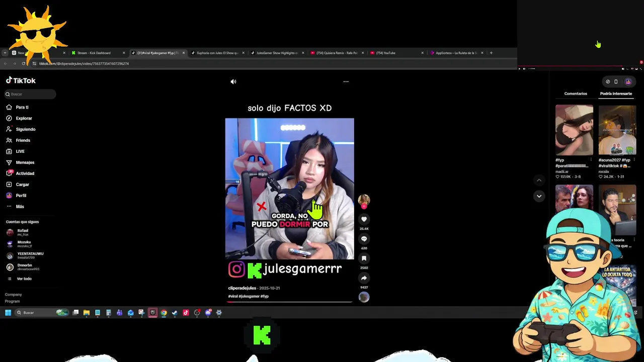Click the TikTok logo
This screenshot has height=362, width=644.
pos(21,80)
